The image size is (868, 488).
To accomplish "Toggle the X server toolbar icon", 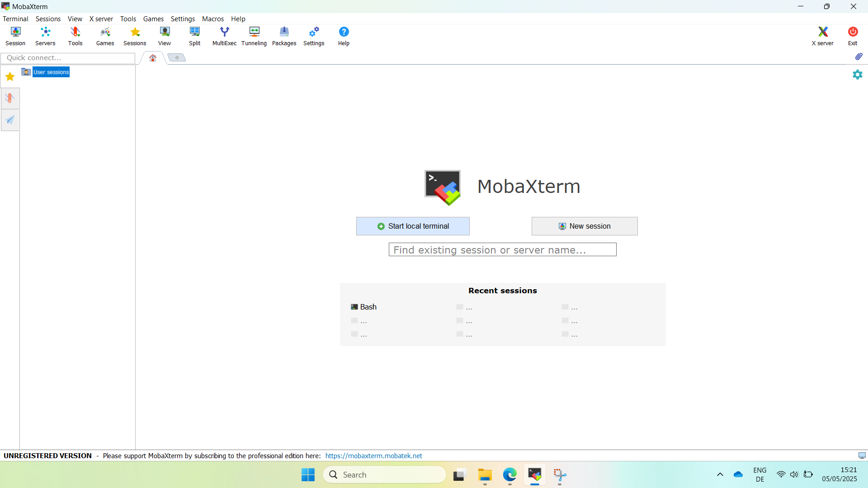I will click(x=822, y=36).
